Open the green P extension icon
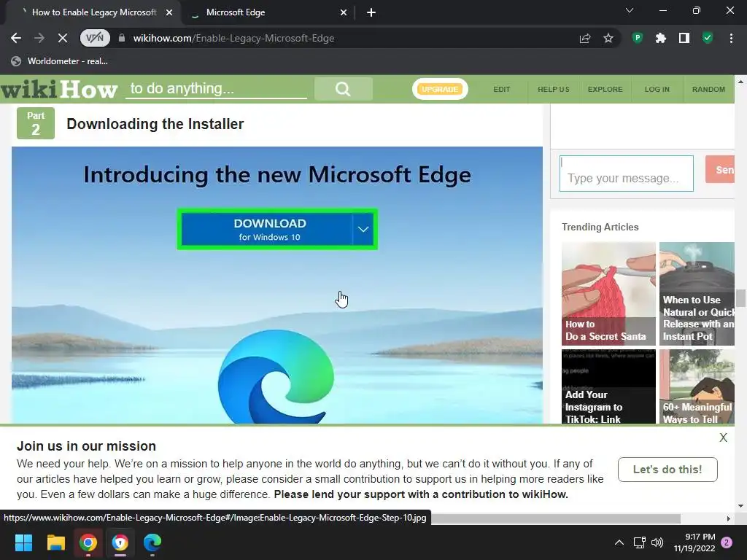The image size is (747, 560). pyautogui.click(x=638, y=38)
